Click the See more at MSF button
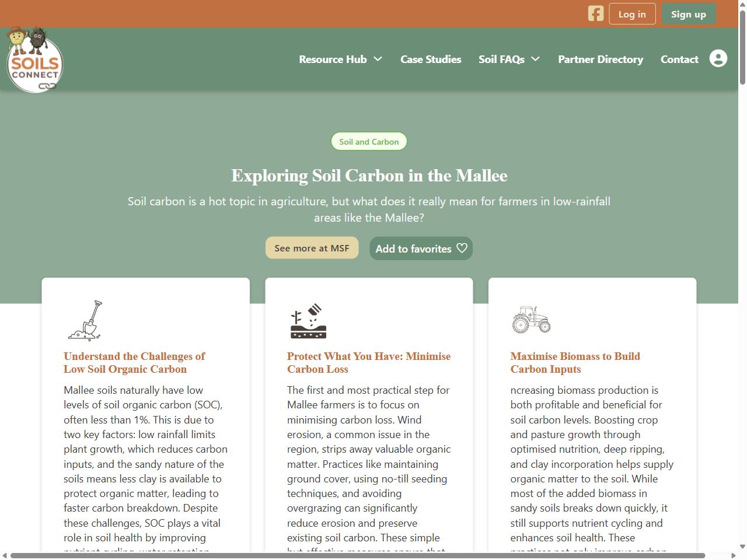The width and height of the screenshot is (747, 560). pos(312,247)
